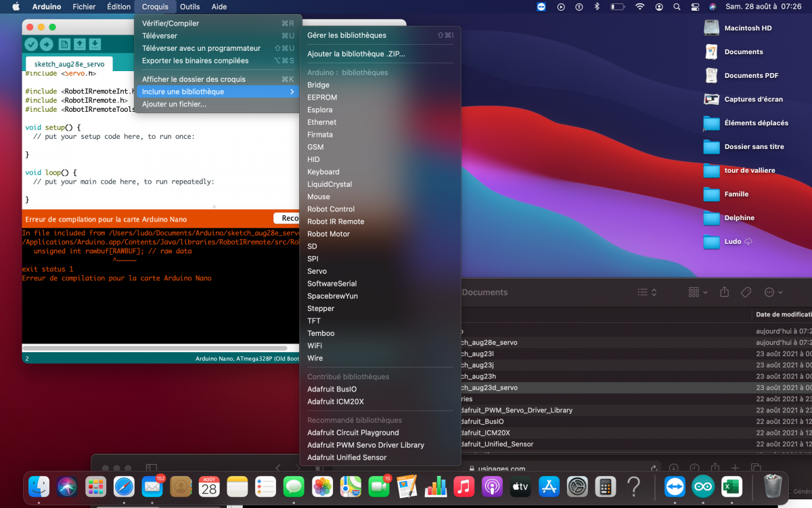Viewport: 812px width, 508px height.
Task: Open the Trash in the Dock
Action: click(x=772, y=486)
